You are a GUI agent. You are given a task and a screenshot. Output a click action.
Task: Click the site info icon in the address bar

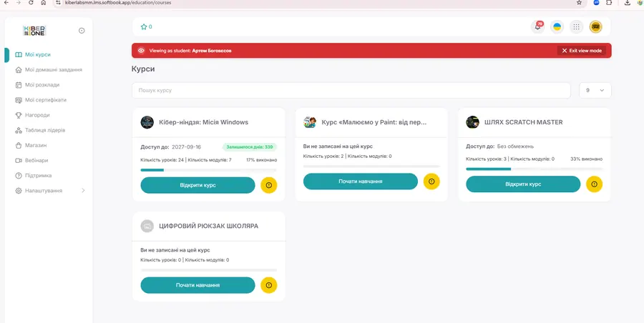tap(59, 2)
